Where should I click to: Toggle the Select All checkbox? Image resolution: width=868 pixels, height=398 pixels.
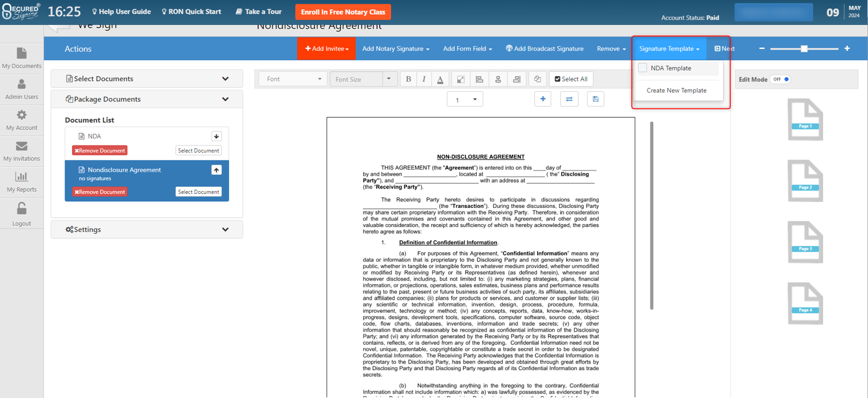coord(558,79)
